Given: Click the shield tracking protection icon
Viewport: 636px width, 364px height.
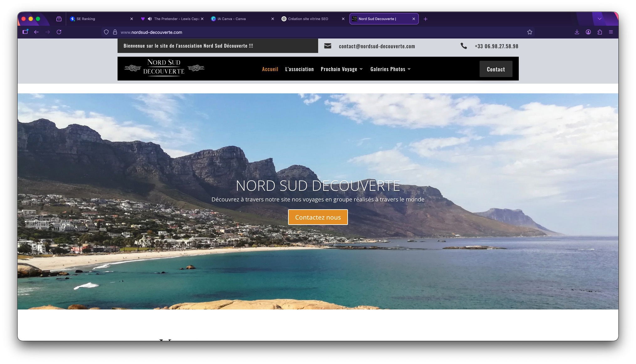Looking at the screenshot, I should point(106,32).
